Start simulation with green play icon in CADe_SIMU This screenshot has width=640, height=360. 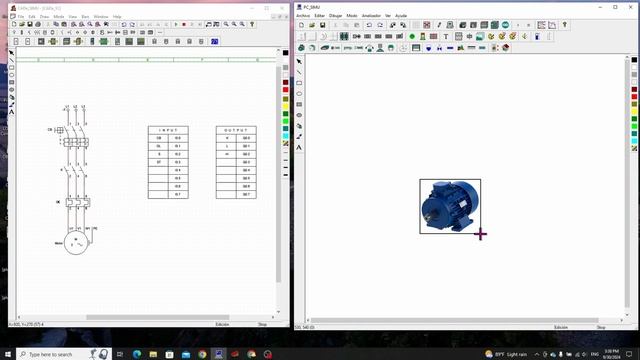click(x=176, y=24)
